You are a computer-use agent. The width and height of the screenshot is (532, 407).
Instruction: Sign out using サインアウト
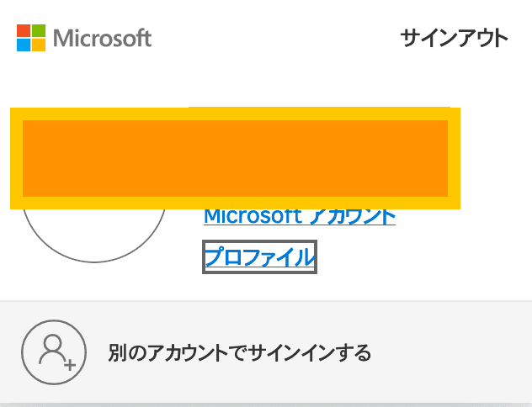(x=454, y=38)
